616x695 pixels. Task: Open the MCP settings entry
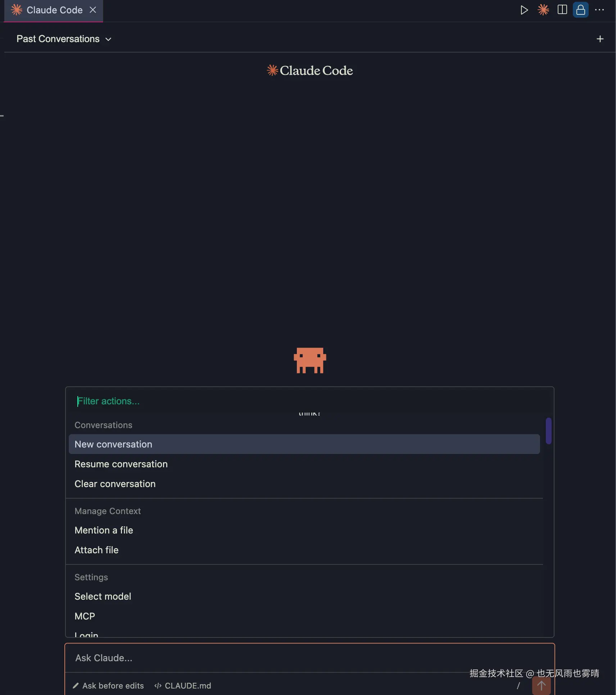click(x=304, y=616)
